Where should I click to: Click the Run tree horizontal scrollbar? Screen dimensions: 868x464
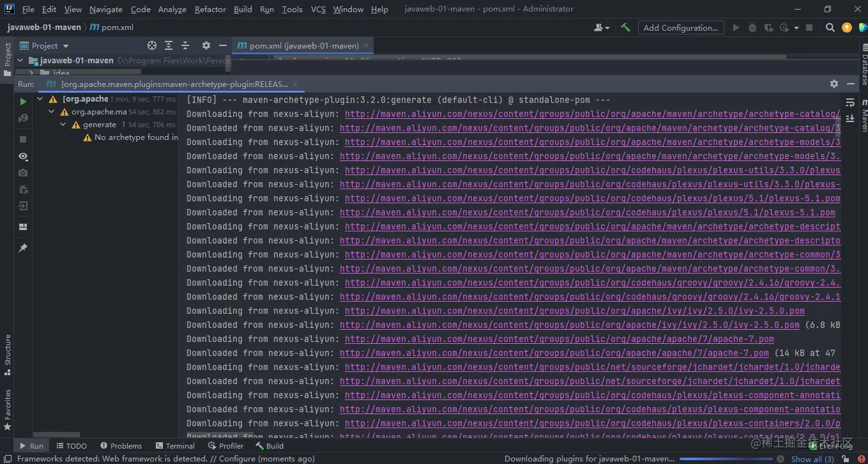[57, 435]
